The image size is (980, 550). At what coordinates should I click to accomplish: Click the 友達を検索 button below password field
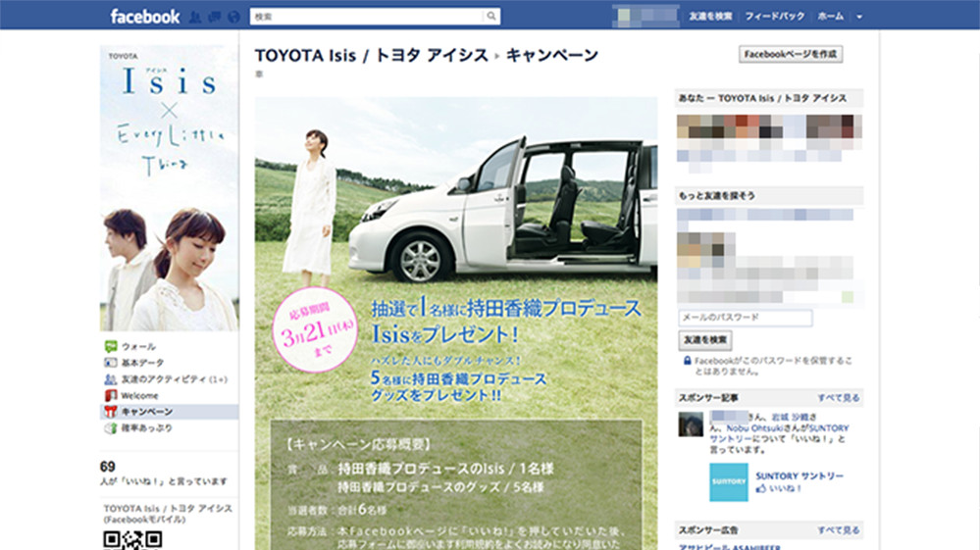tap(705, 339)
